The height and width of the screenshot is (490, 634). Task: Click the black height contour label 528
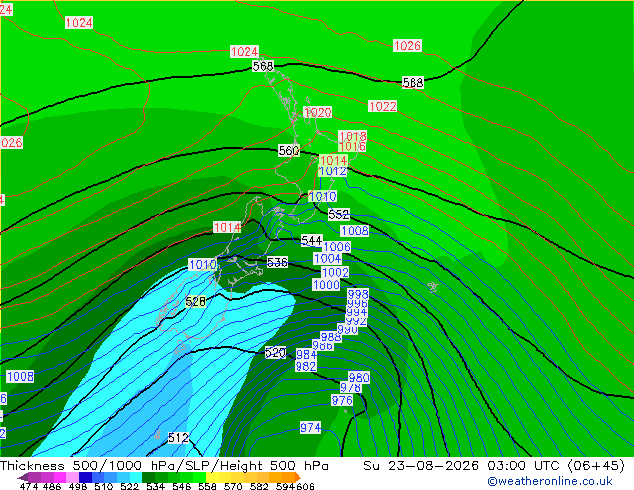(x=196, y=302)
